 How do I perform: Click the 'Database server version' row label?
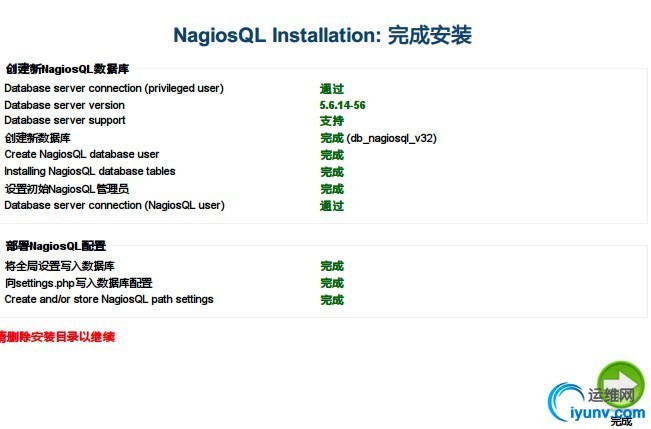65,105
